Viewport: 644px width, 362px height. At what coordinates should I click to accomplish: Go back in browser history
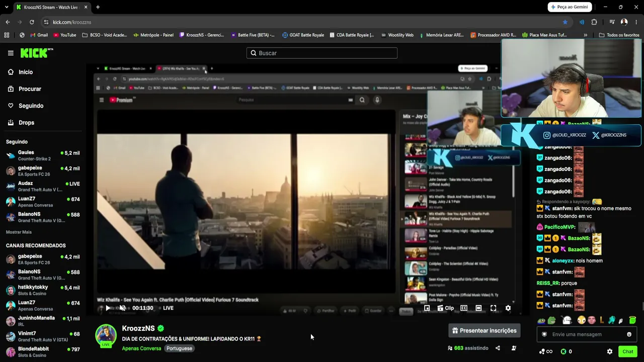click(8, 22)
